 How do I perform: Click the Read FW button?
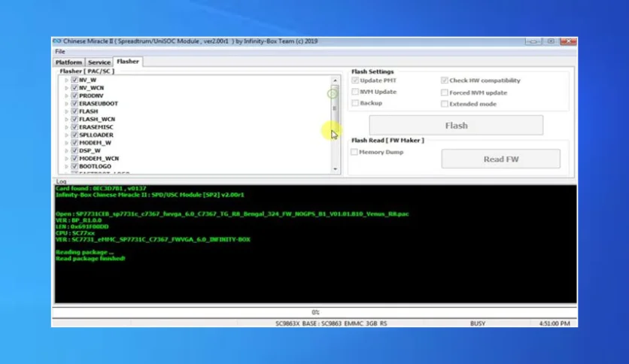(501, 159)
